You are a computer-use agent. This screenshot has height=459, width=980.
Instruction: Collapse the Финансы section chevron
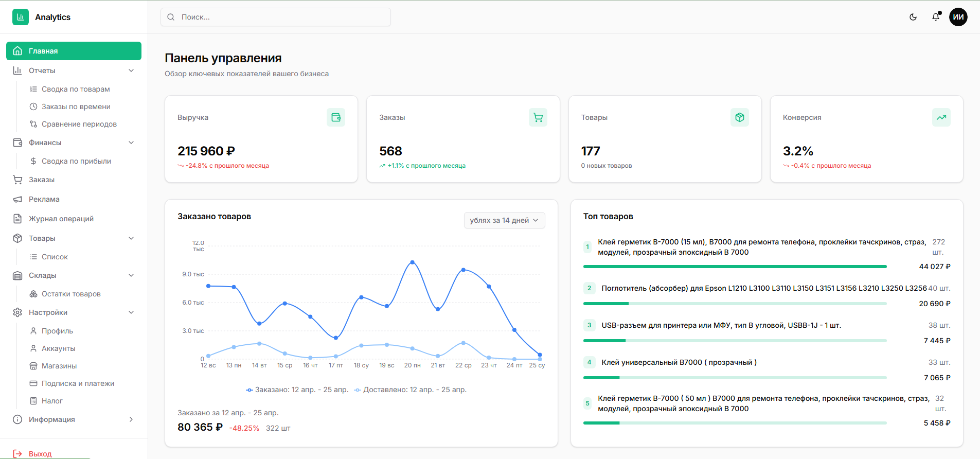131,143
